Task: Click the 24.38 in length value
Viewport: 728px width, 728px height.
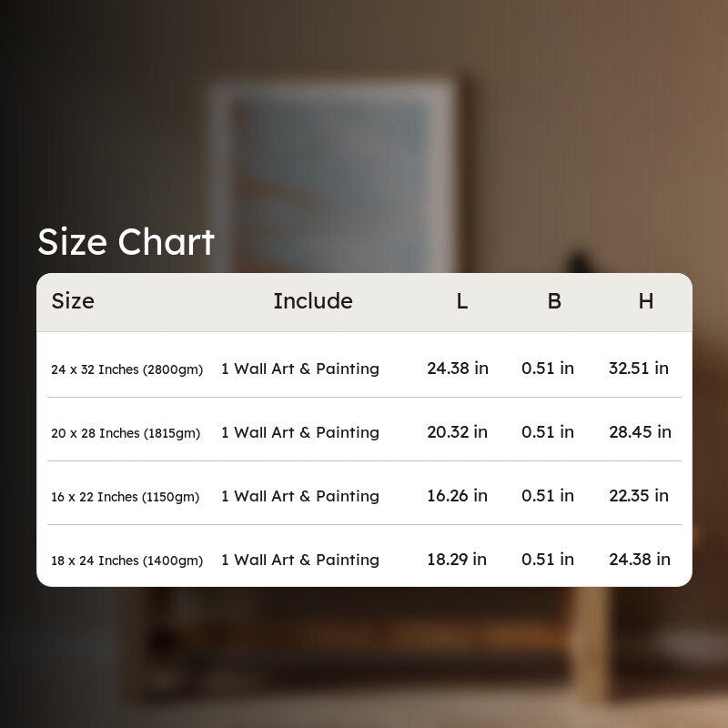Action: [458, 369]
